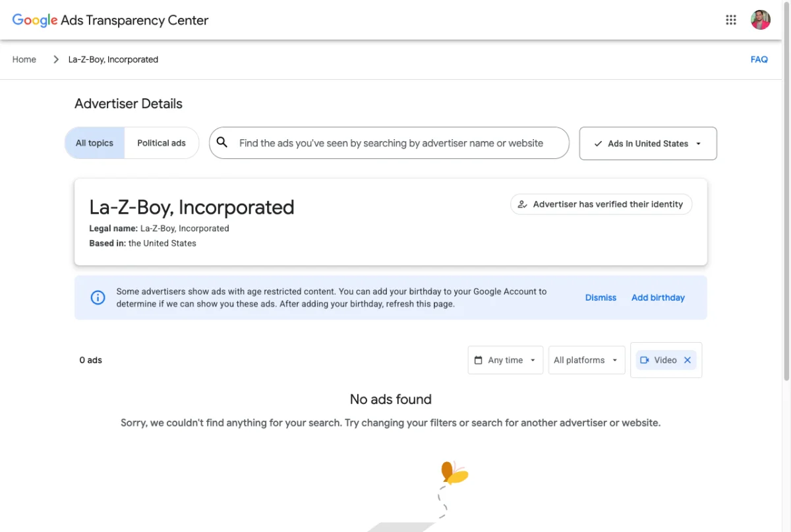Switch to Political ads filter

(x=161, y=143)
